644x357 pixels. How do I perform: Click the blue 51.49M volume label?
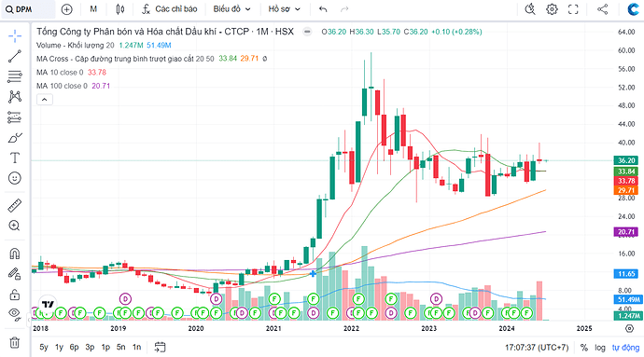627,299
